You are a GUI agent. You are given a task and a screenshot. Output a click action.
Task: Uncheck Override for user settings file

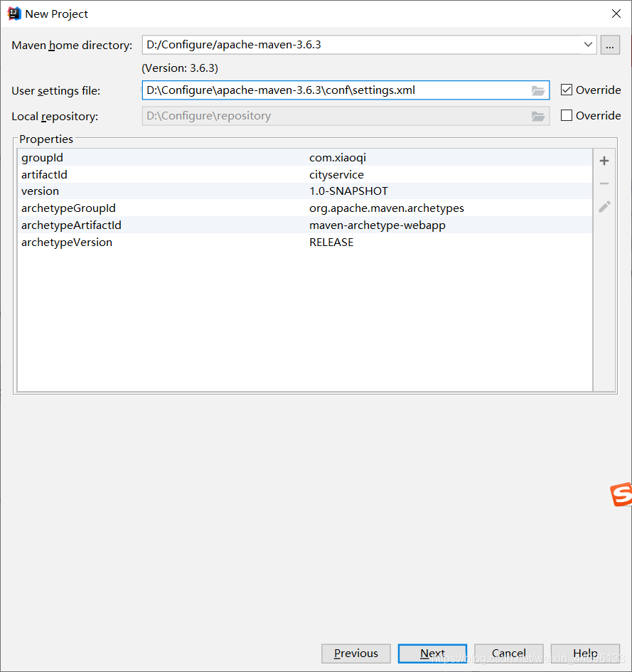pos(567,90)
